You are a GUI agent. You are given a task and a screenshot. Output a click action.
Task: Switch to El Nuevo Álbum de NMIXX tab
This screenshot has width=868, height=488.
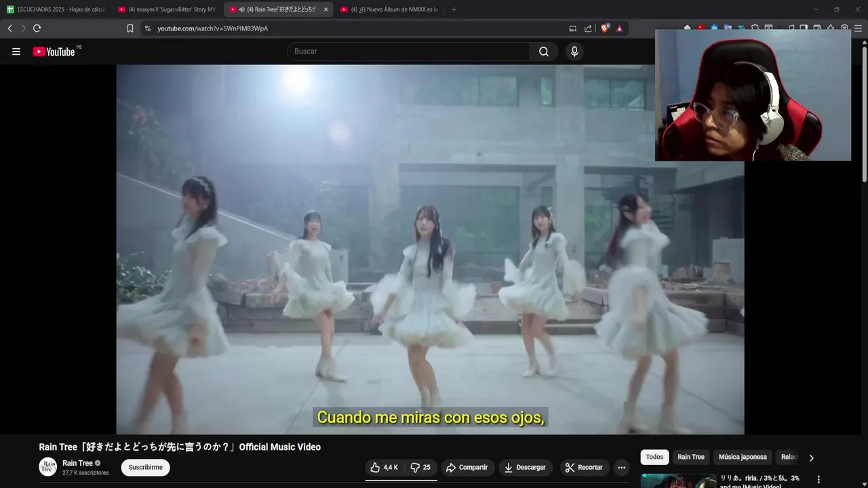(x=389, y=9)
